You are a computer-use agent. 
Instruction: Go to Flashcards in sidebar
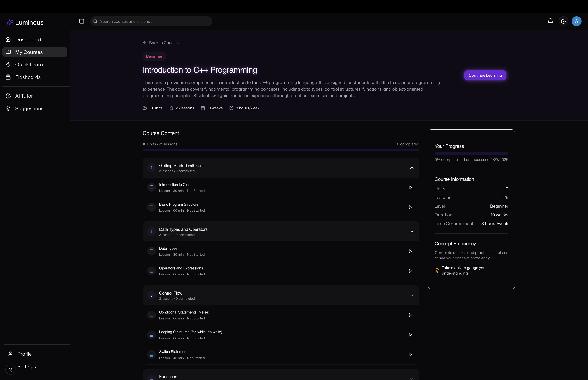28,77
